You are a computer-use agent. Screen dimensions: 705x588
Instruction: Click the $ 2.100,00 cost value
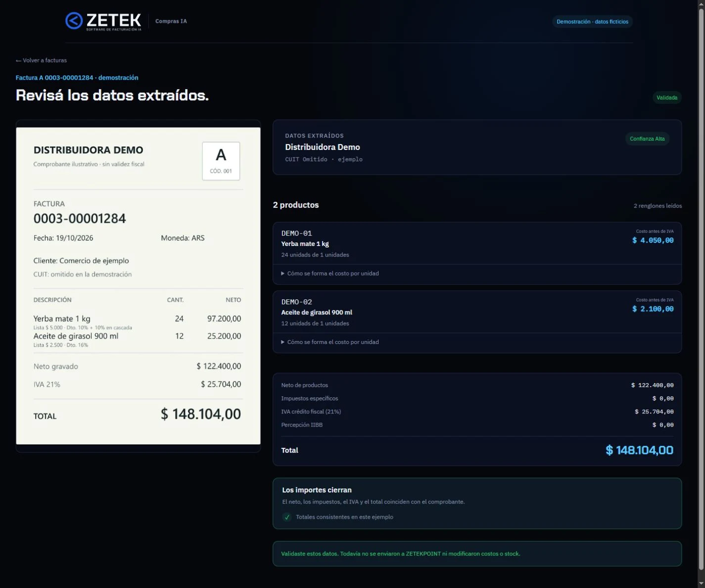[x=653, y=309]
